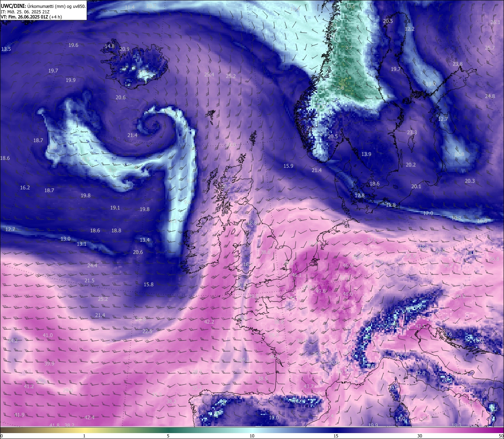Click the color scale tick labeled 5
Viewport: 504px width, 439px height.
tap(168, 436)
